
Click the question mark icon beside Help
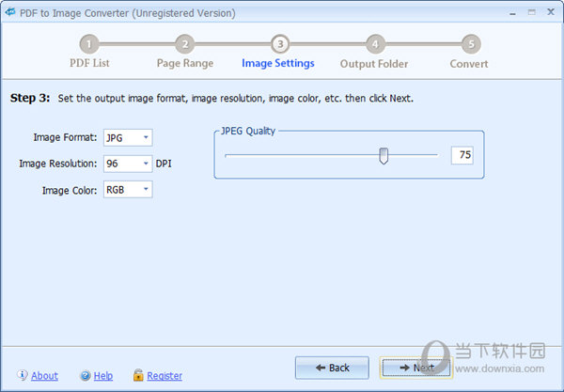86,375
